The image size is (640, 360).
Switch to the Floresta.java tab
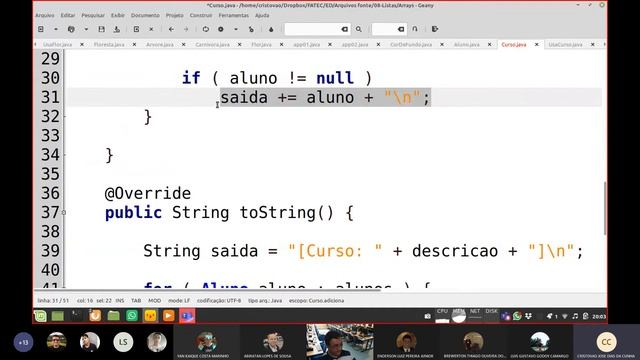point(109,44)
